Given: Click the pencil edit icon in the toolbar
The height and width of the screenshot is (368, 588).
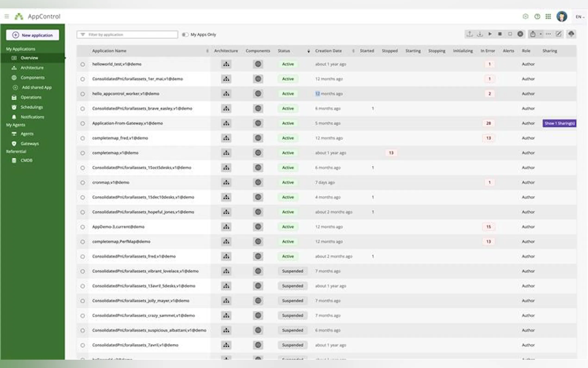Looking at the screenshot, I should (x=558, y=34).
